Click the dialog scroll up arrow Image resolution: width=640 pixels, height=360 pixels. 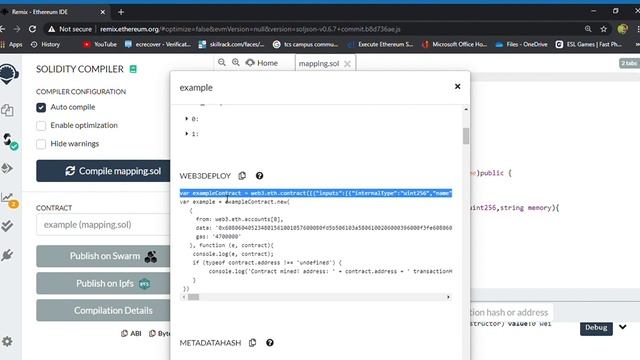466,109
